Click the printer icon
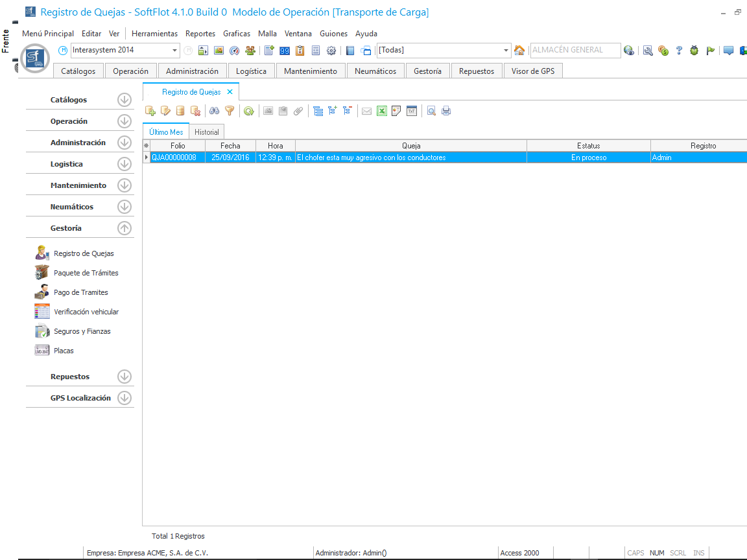Viewport: 747px width, 560px height. (446, 111)
